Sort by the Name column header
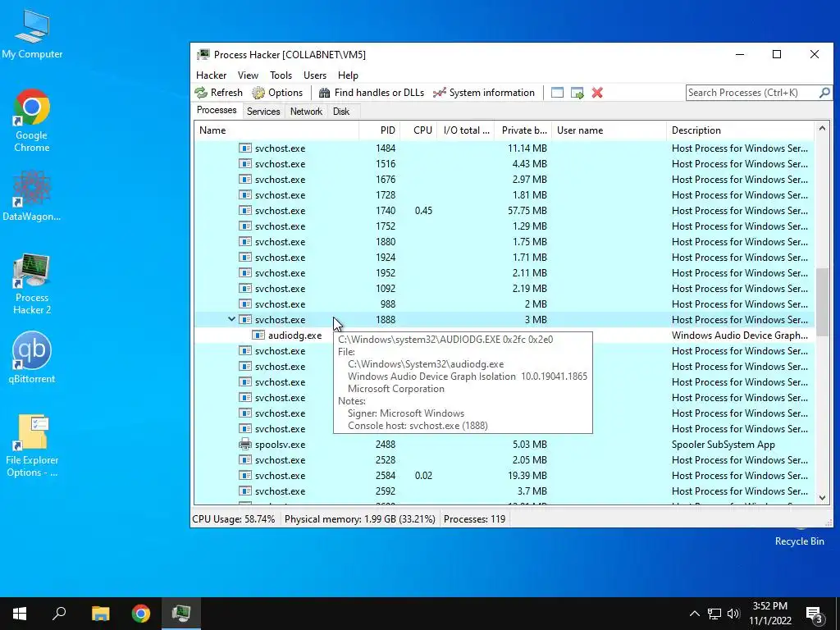 point(276,130)
